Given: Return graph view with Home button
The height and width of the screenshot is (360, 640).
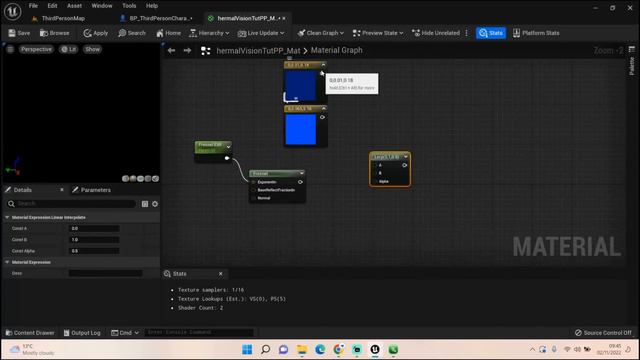Looking at the screenshot, I should pyautogui.click(x=169, y=33).
